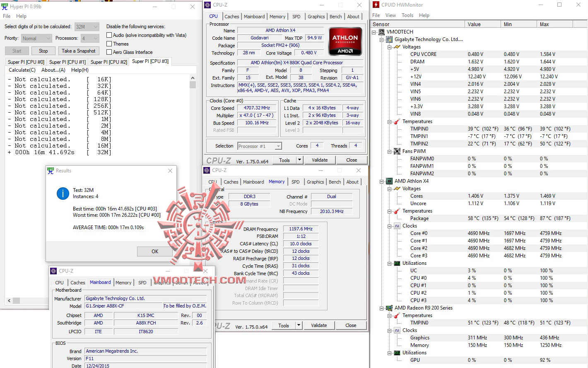The width and height of the screenshot is (588, 368).
Task: Open the HWMonitor Tools menu
Action: pyautogui.click(x=407, y=15)
